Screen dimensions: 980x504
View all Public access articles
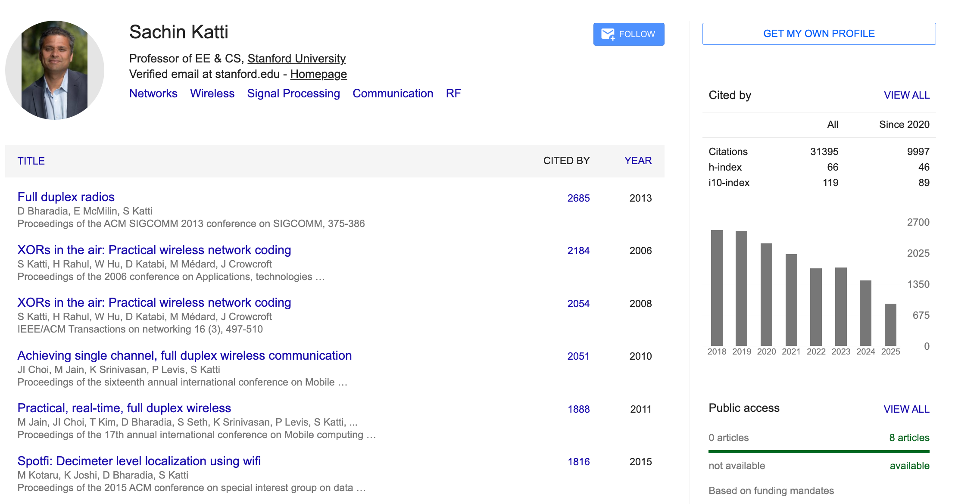pyautogui.click(x=906, y=409)
